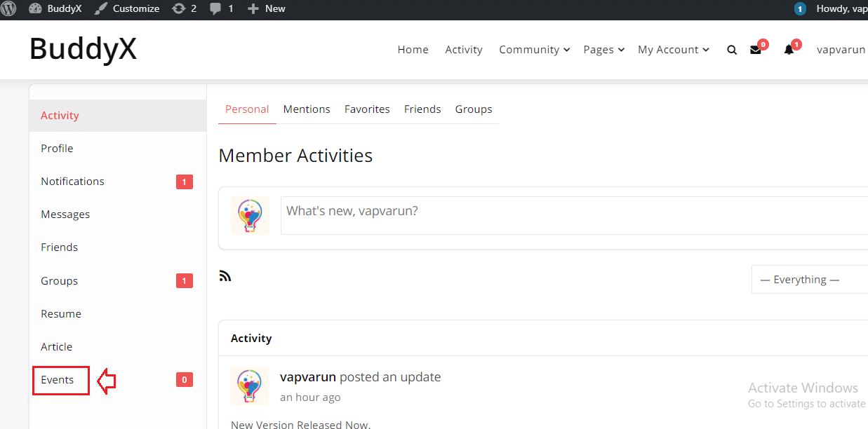This screenshot has width=868, height=429.
Task: Click the RSS feed icon above the activity list
Action: click(225, 275)
